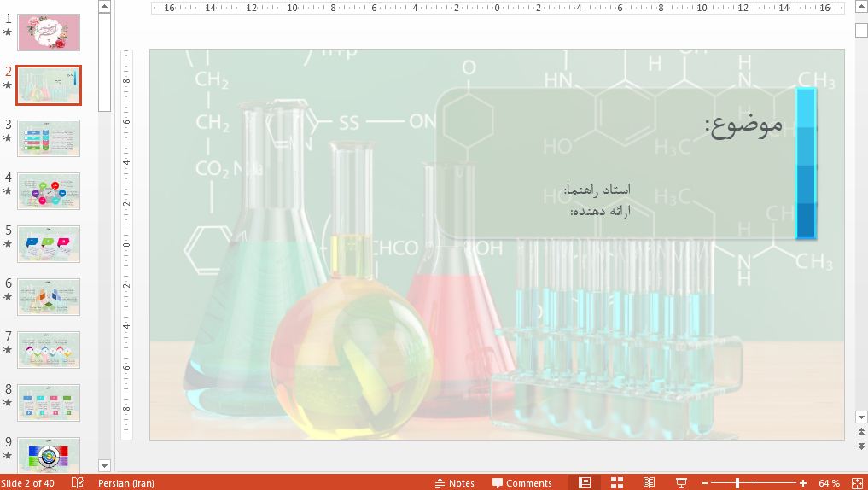This screenshot has height=490, width=868.
Task: Click Persian (Iran) language indicator
Action: point(126,482)
